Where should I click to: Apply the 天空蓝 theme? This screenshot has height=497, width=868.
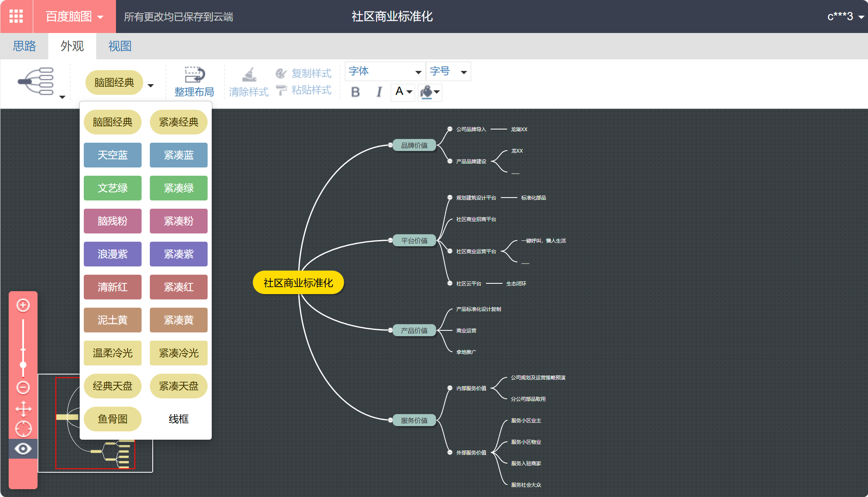pos(112,155)
